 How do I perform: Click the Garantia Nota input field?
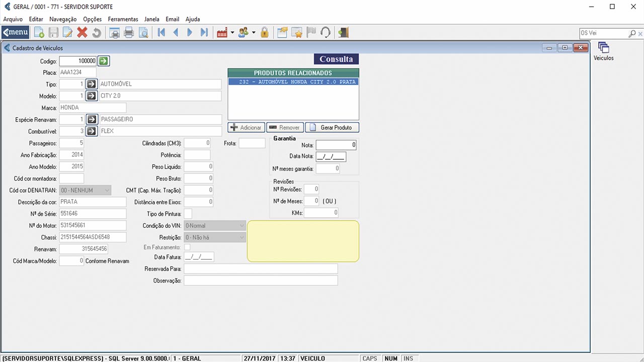point(337,145)
